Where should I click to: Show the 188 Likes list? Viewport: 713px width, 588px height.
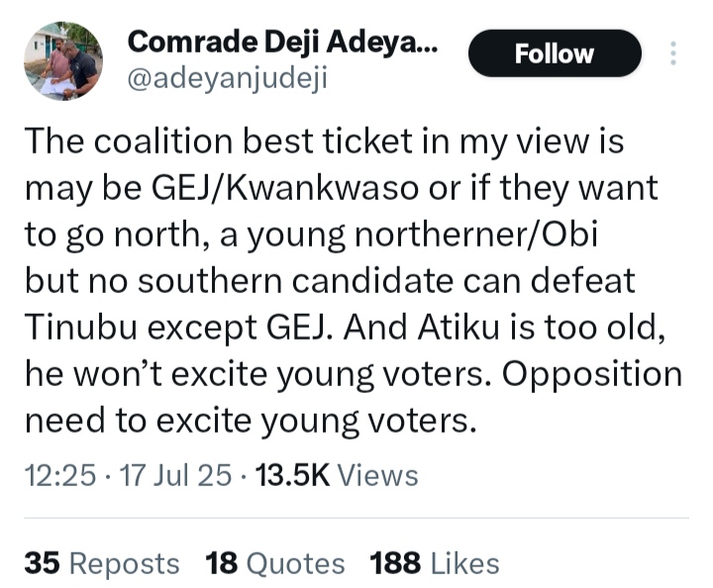pyautogui.click(x=434, y=563)
